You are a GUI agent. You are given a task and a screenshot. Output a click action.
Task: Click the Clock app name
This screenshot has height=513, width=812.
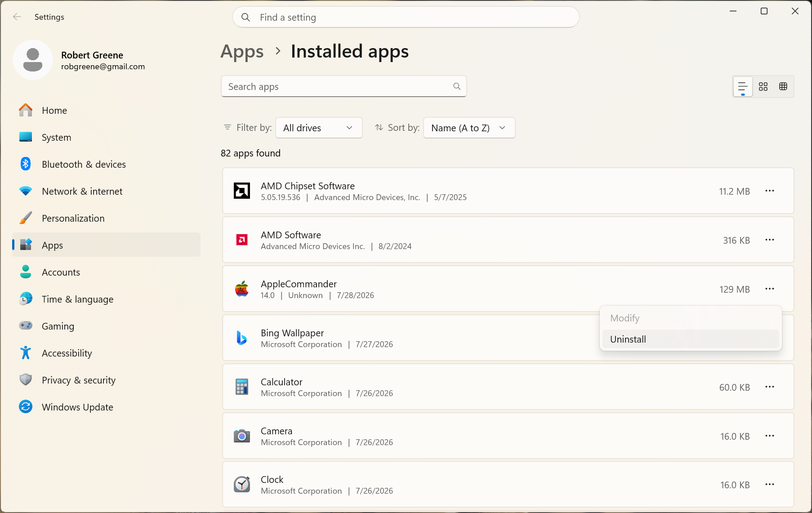[272, 479]
